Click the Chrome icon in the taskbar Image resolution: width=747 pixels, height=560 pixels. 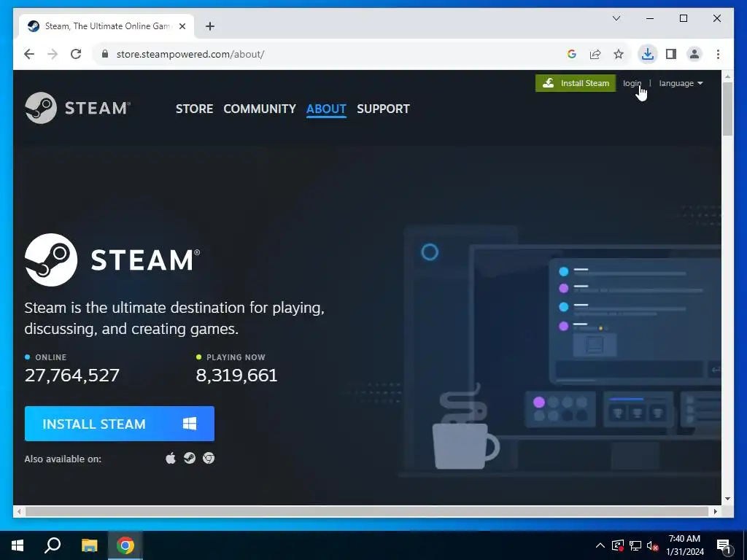125,545
